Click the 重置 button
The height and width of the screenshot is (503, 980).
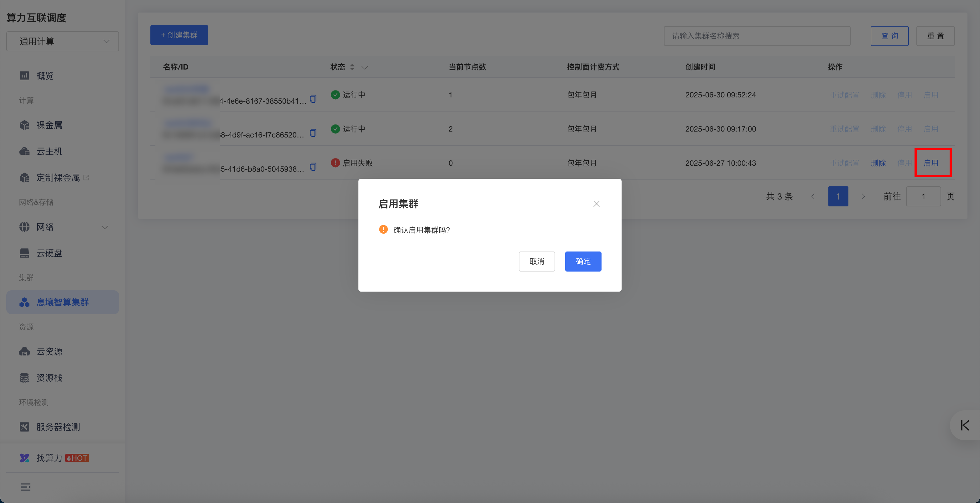click(x=936, y=36)
